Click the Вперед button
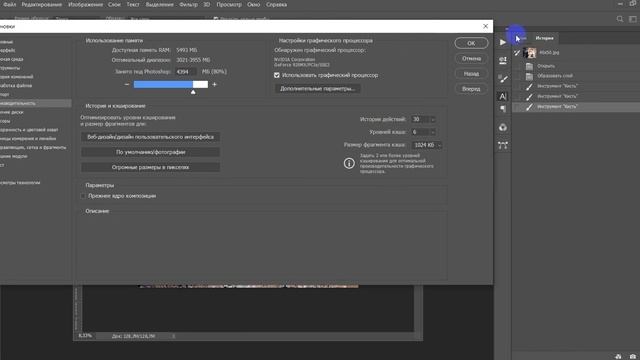The height and width of the screenshot is (360, 640). coord(471,89)
